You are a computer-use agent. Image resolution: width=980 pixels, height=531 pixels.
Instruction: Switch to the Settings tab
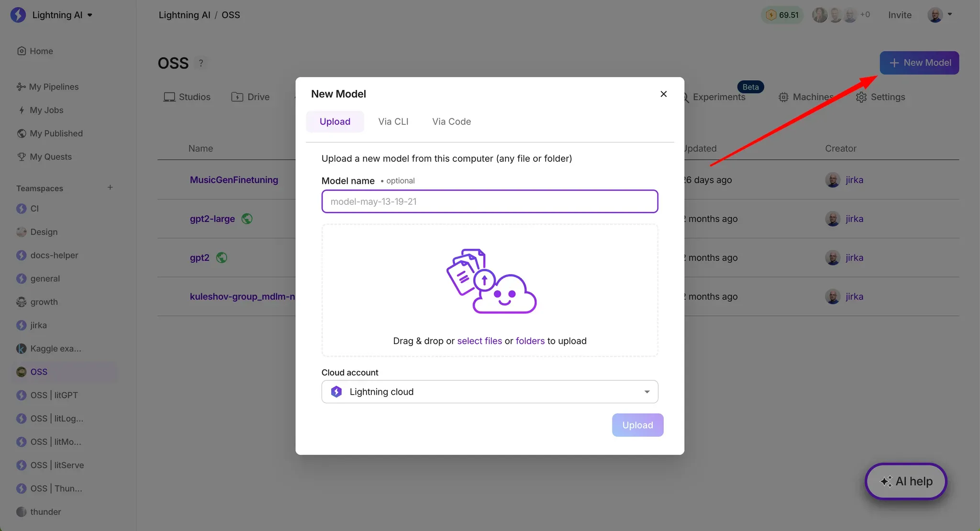coord(880,97)
